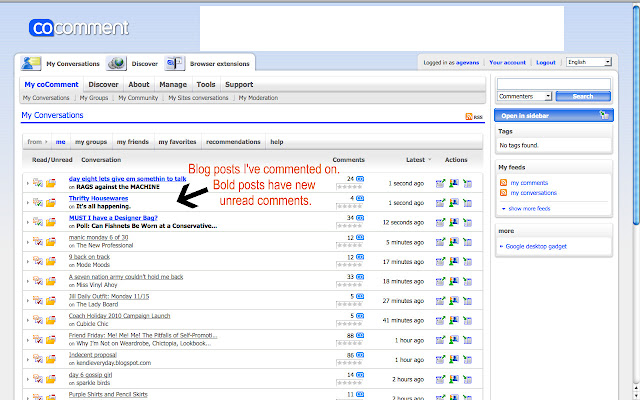Open the Manage menu
Viewport: 640px width, 400px height.
click(x=173, y=84)
